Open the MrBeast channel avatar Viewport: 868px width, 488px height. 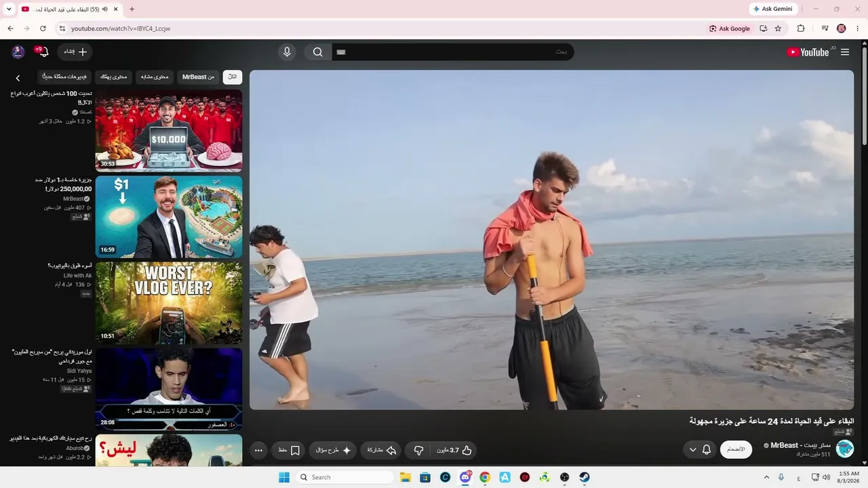click(x=845, y=449)
